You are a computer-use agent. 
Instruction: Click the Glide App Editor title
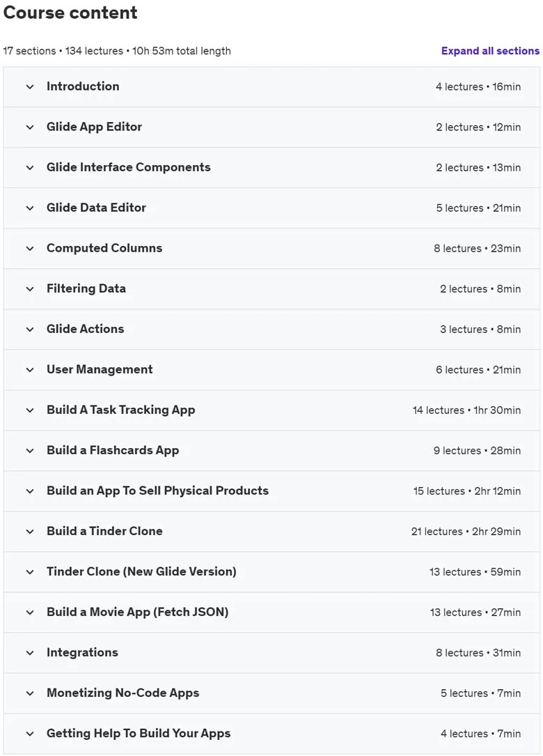click(x=95, y=127)
